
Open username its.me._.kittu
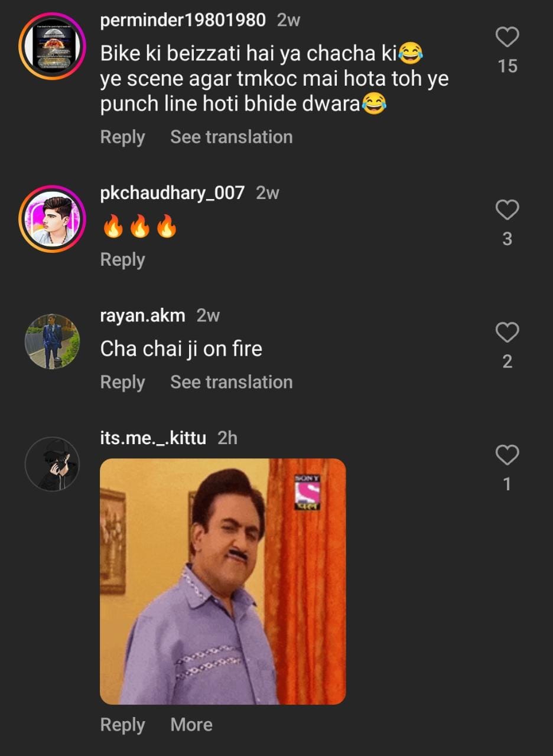coord(153,438)
